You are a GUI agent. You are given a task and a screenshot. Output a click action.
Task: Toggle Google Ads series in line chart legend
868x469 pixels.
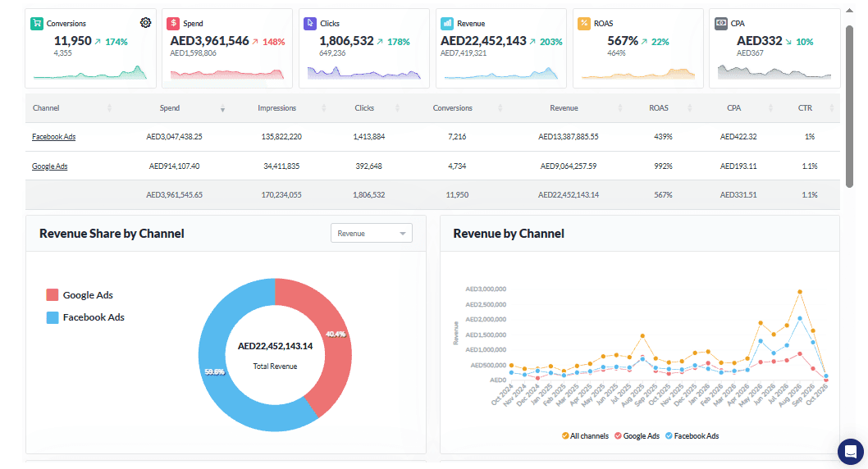click(637, 436)
